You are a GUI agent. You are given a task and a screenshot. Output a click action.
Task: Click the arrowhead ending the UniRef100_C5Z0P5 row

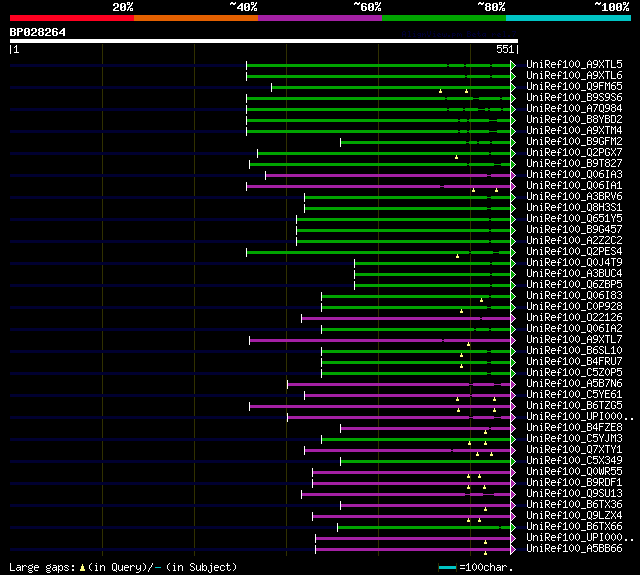[x=513, y=373]
